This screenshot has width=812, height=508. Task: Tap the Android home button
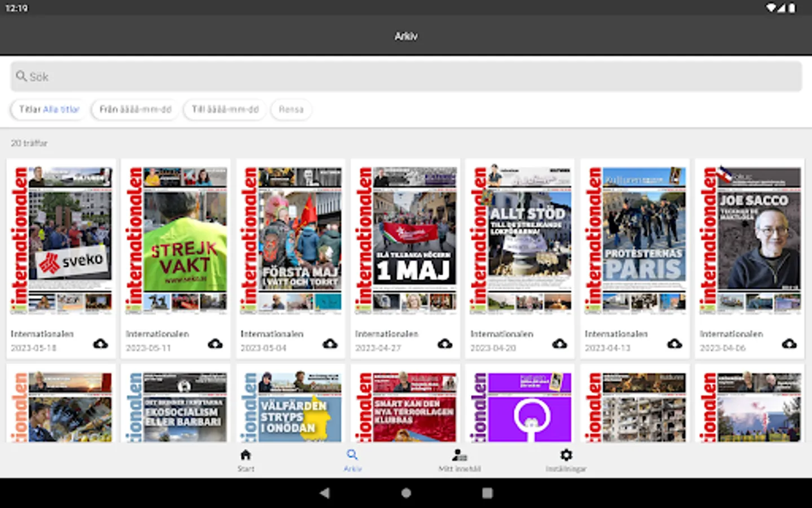pyautogui.click(x=406, y=493)
